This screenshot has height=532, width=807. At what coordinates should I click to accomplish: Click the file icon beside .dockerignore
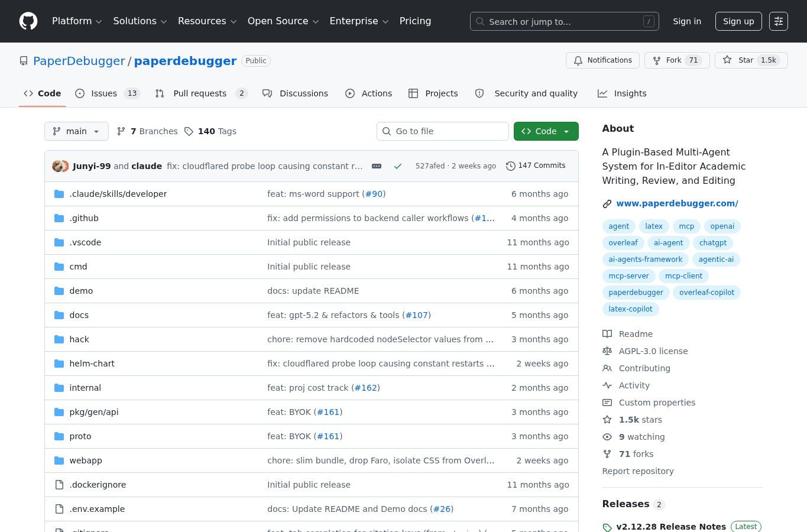point(59,485)
